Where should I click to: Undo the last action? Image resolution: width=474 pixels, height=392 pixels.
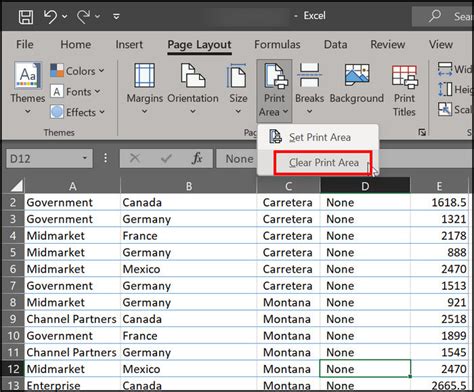point(50,16)
